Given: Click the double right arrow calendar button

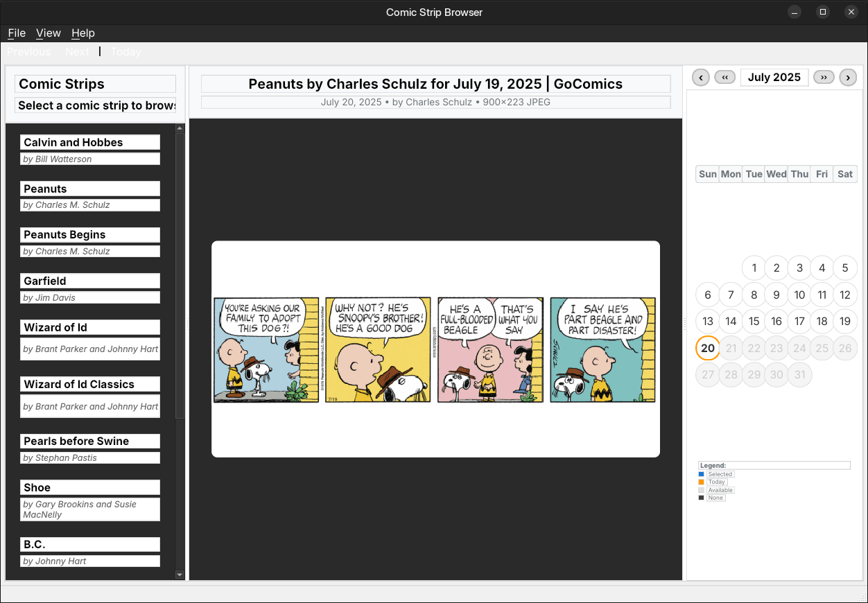Looking at the screenshot, I should [824, 78].
